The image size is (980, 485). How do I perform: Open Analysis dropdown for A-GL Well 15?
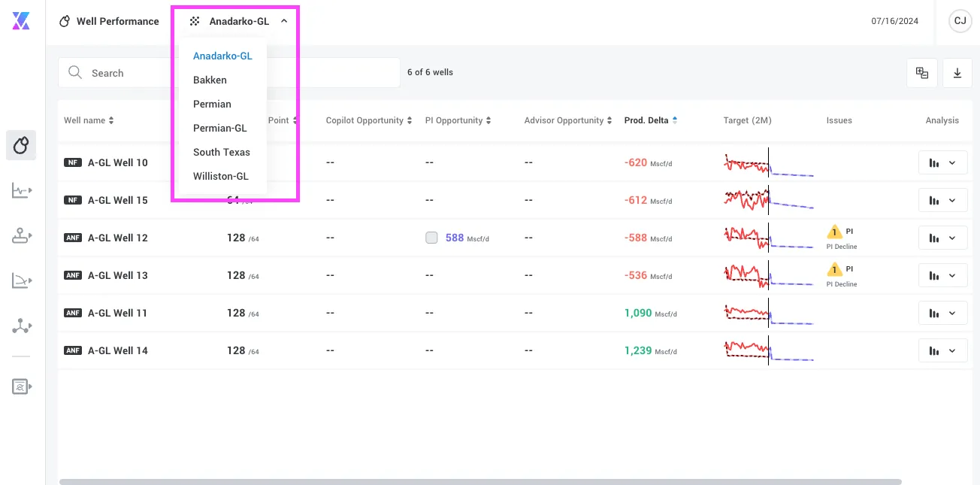pyautogui.click(x=942, y=200)
